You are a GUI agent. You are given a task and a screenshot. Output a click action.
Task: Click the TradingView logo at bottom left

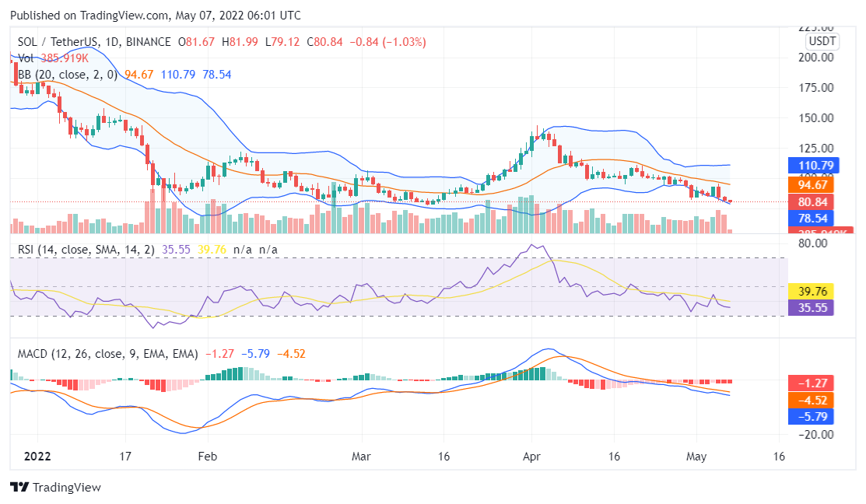tap(54, 488)
